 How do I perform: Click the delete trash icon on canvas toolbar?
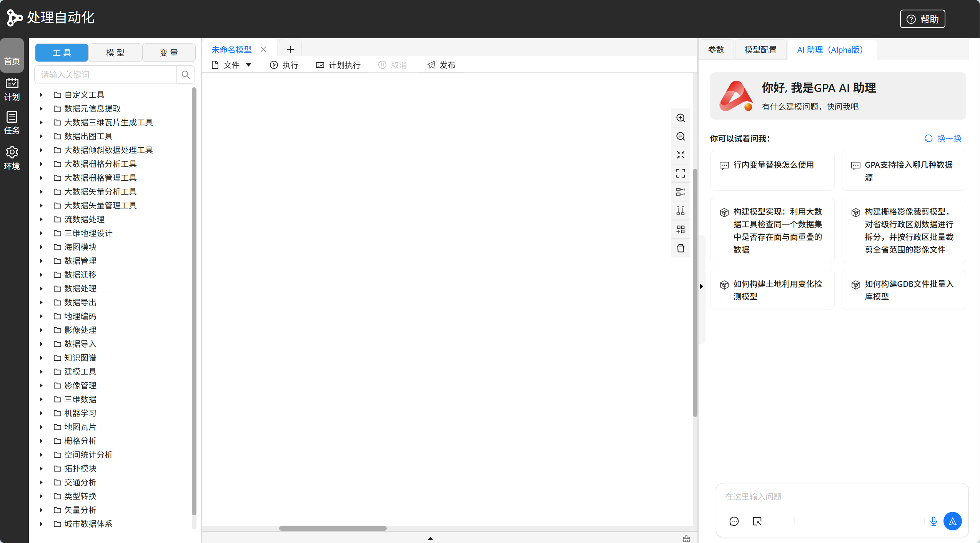click(x=681, y=248)
